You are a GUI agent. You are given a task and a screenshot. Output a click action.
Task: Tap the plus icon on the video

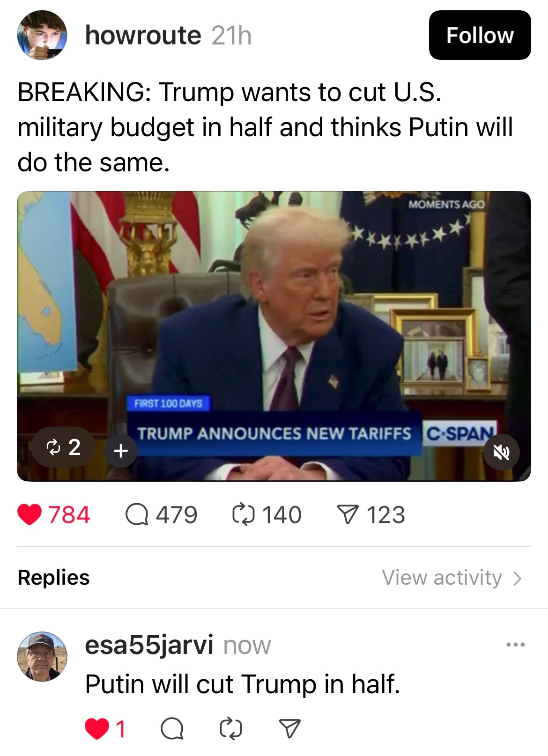121,451
